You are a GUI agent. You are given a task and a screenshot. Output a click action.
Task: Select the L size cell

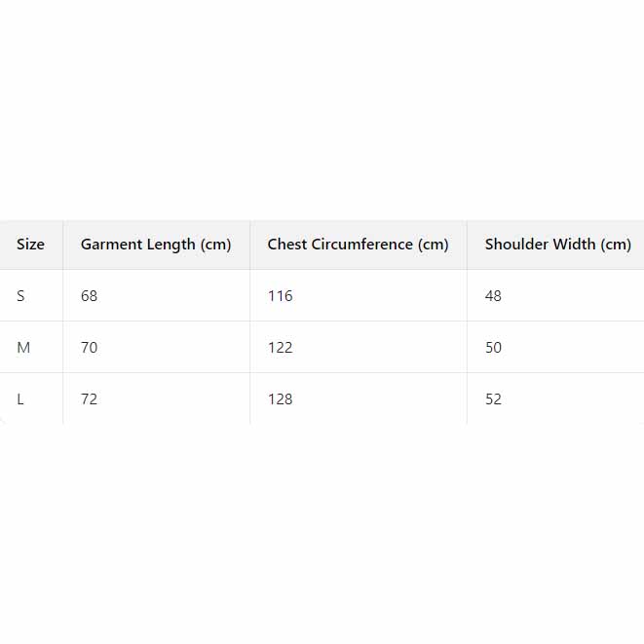(20, 399)
